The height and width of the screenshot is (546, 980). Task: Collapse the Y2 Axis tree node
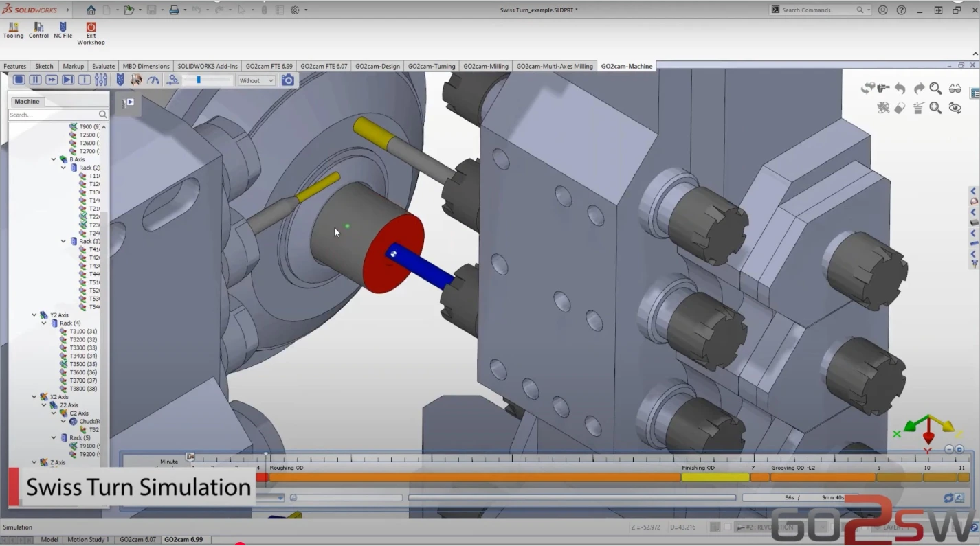[x=34, y=315]
